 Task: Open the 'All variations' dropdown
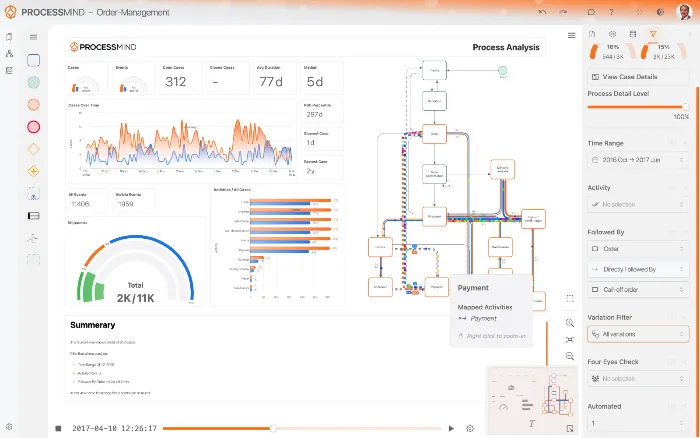pos(633,334)
